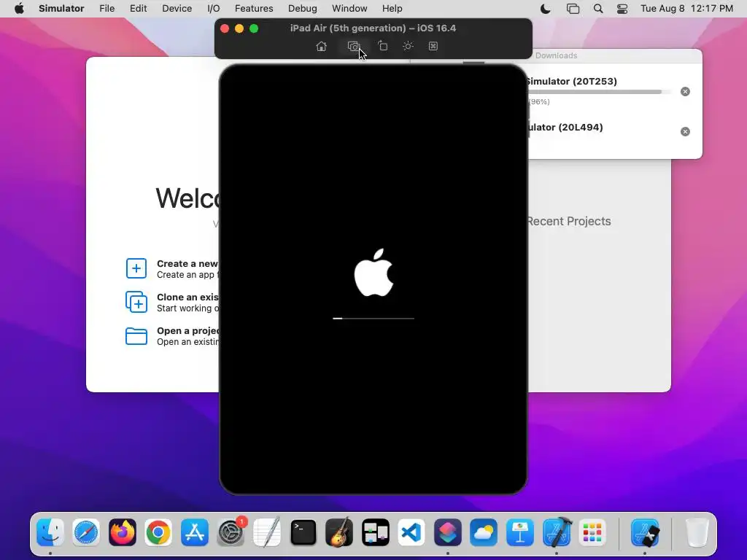
Task: Click the Apple logo on iPad screen
Action: click(374, 273)
